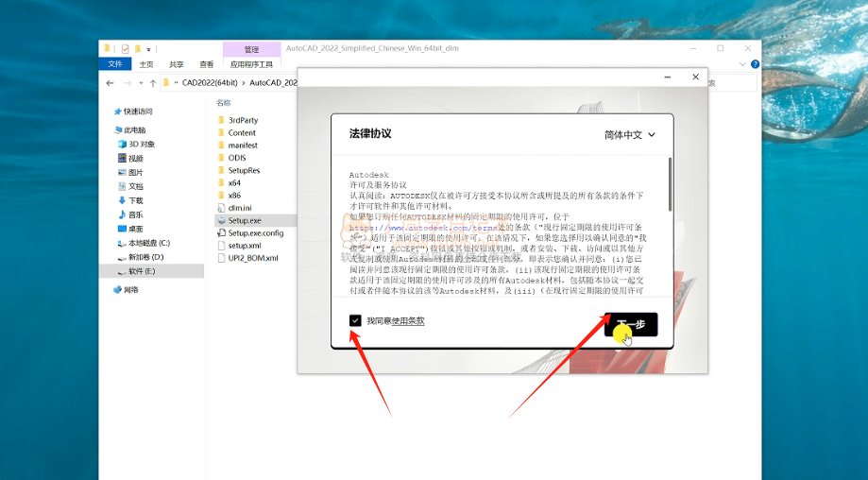Click the 下一步 next button
Viewport: 868px width, 480px height.
(630, 324)
